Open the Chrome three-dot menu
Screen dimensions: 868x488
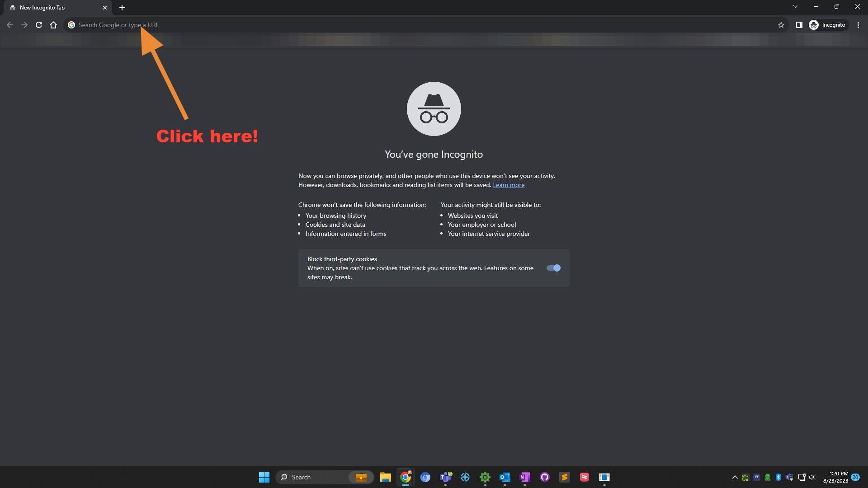point(858,25)
